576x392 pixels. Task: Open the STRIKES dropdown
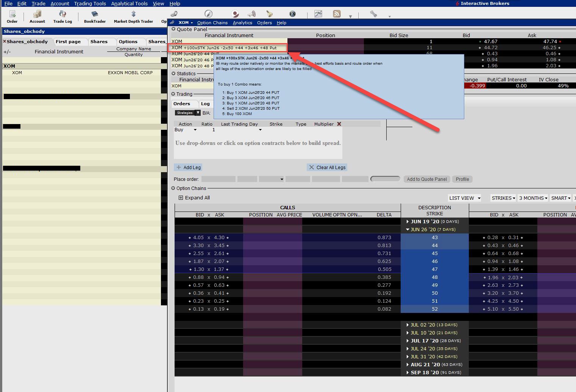pos(503,198)
